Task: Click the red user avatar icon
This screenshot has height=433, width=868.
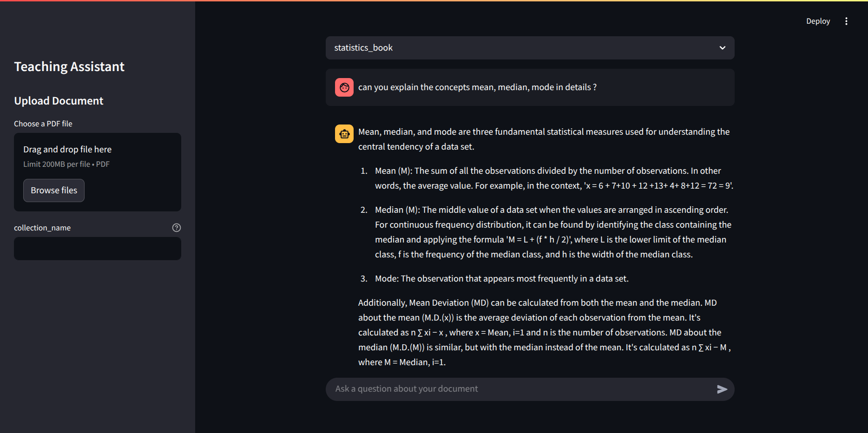Action: (x=344, y=87)
